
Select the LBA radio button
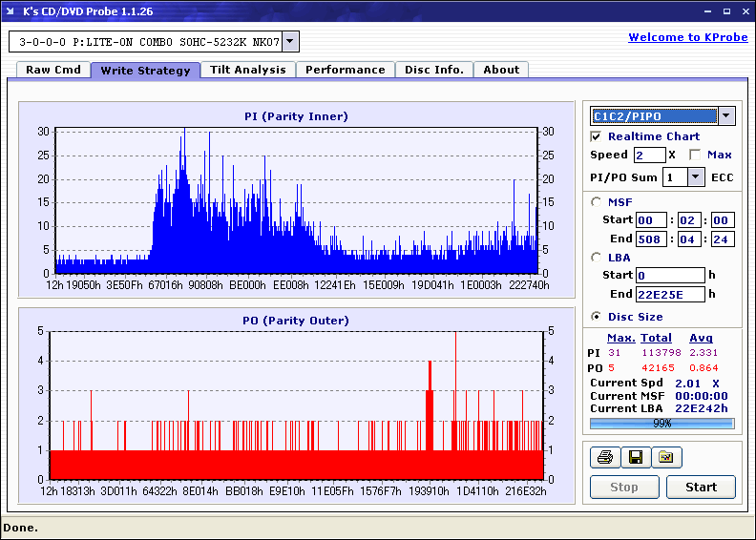click(x=597, y=257)
